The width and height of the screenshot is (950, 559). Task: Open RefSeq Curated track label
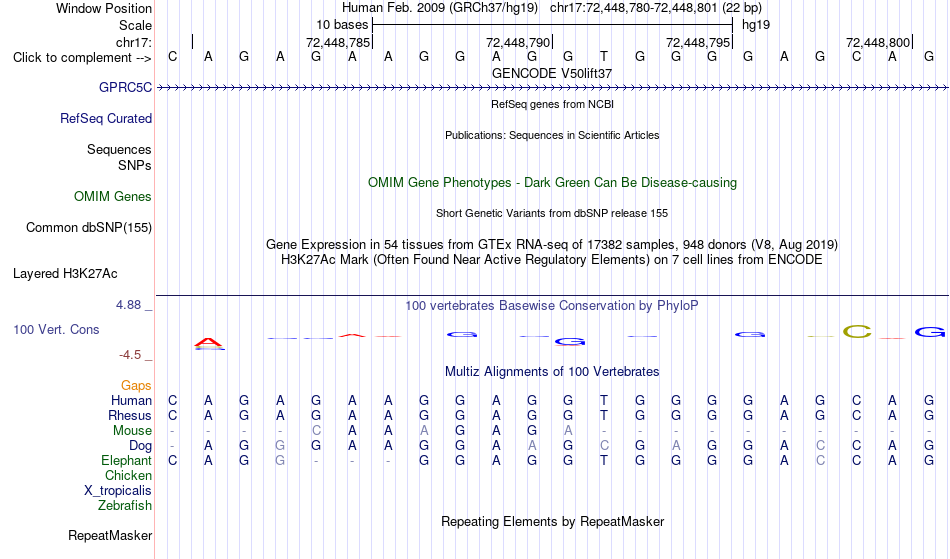106,119
